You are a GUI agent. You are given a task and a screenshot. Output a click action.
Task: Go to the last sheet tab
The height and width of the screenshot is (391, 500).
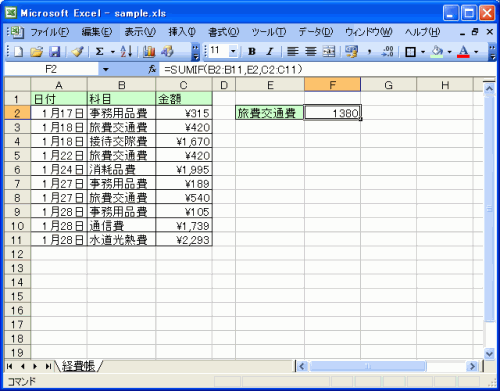[x=48, y=366]
